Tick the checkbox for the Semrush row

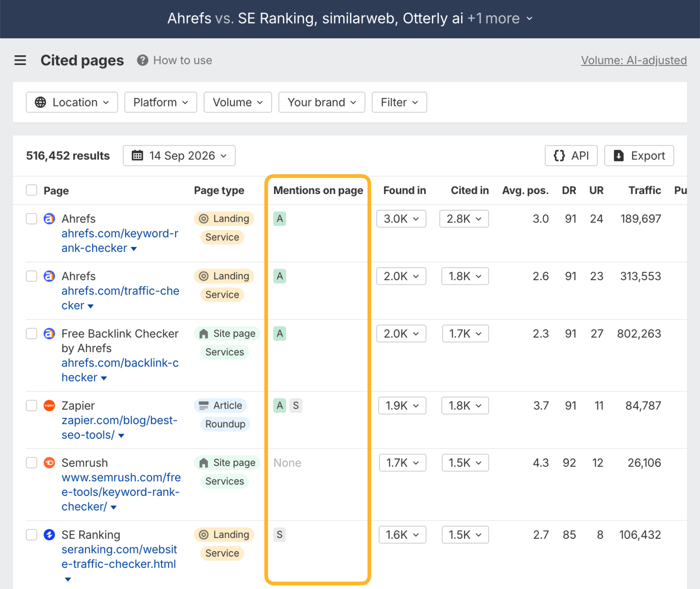[31, 463]
